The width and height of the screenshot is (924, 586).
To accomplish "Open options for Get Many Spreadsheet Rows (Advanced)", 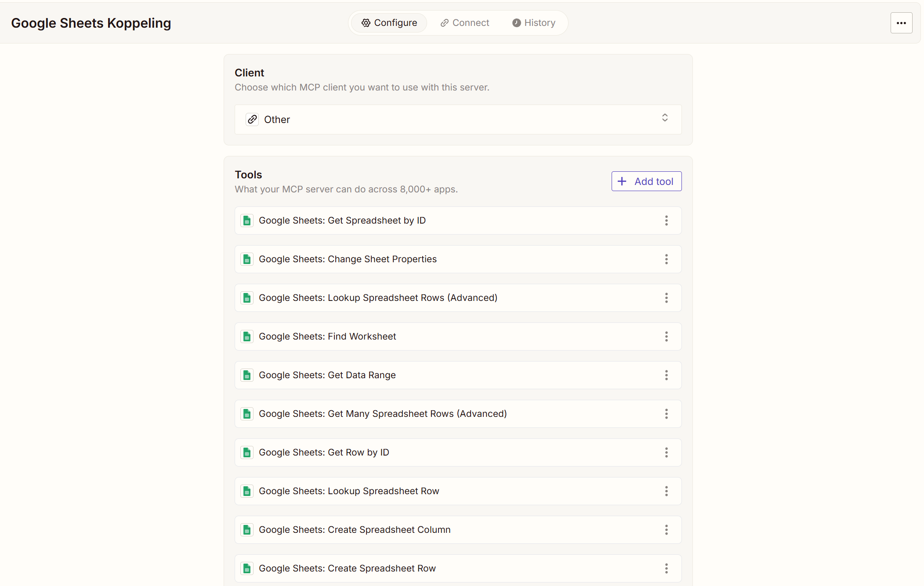I will [666, 414].
